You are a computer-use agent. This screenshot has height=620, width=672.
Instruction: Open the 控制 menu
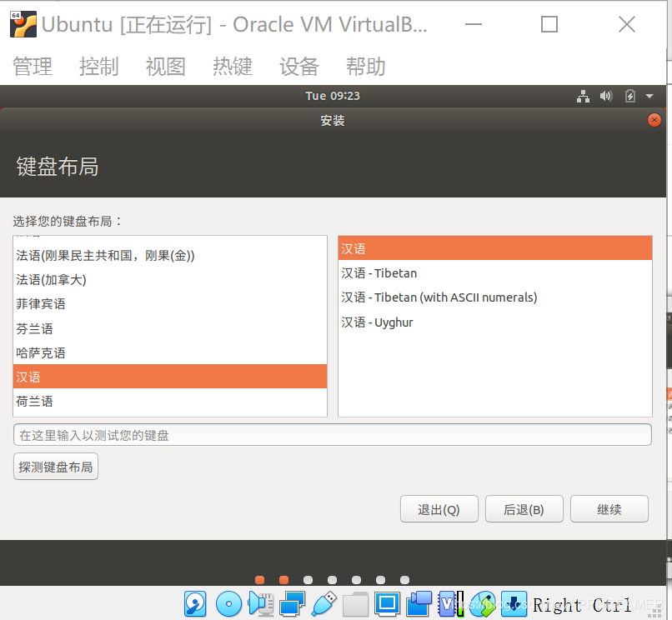[x=99, y=67]
